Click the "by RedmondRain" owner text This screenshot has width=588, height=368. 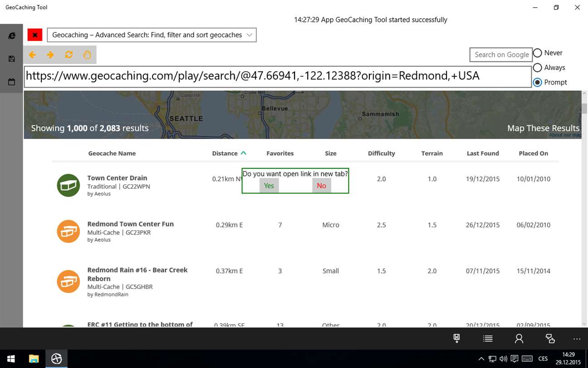[x=108, y=294]
